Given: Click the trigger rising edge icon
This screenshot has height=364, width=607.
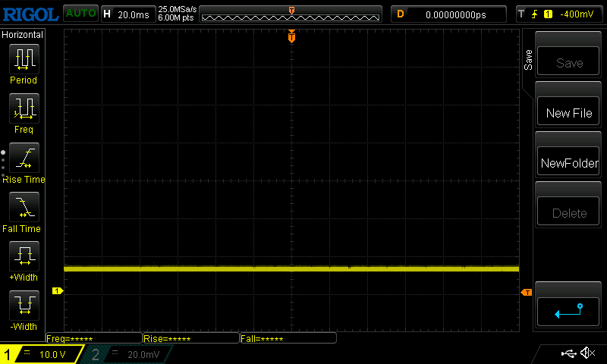Looking at the screenshot, I should (x=535, y=14).
